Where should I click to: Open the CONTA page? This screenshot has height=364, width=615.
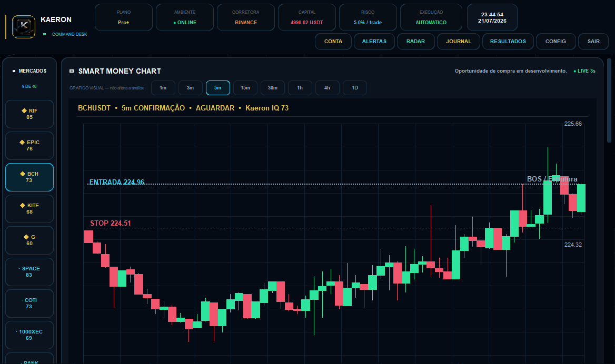coord(333,41)
